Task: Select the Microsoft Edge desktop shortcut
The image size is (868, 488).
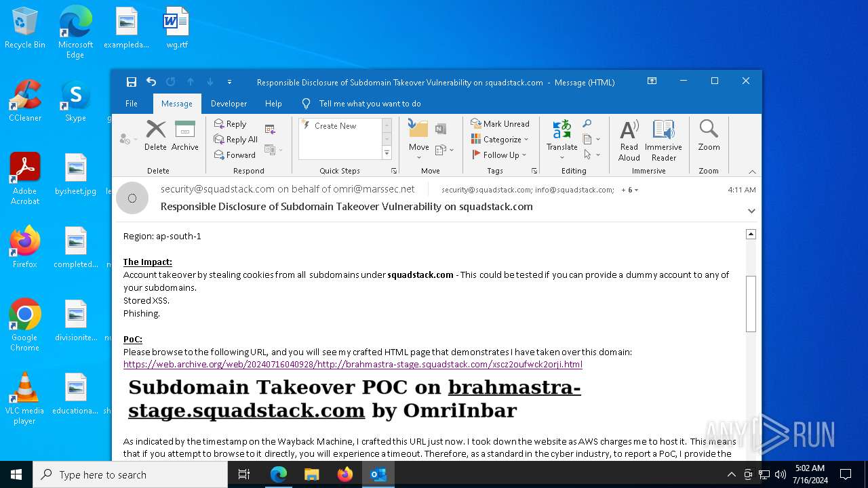Action: click(75, 33)
